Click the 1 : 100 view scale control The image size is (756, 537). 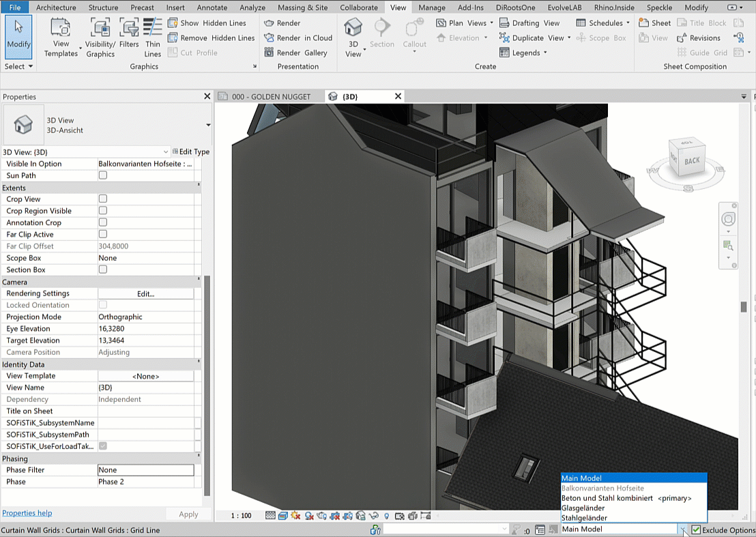pos(241,516)
